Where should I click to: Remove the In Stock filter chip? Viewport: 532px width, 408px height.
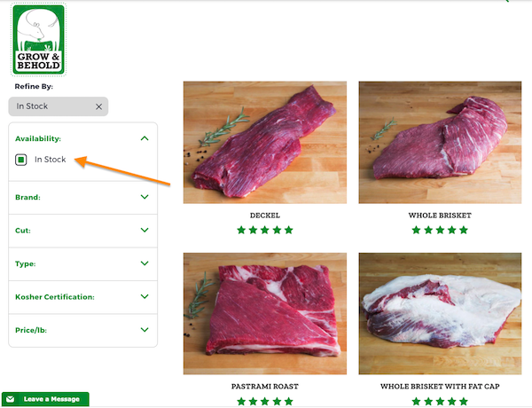click(x=98, y=106)
